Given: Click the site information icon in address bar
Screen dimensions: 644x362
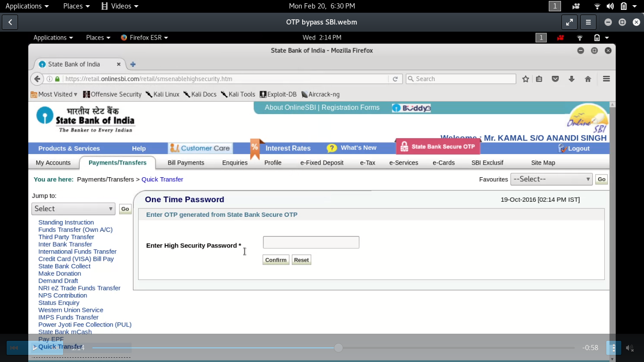Looking at the screenshot, I should pos(50,79).
